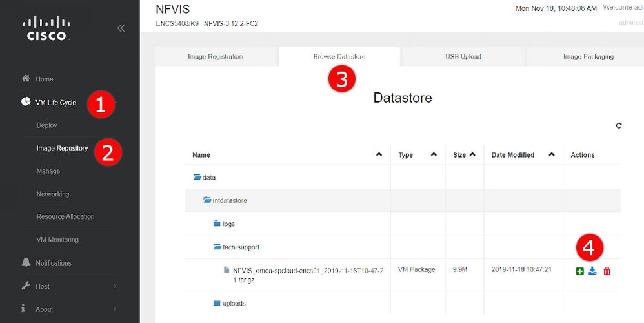This screenshot has width=644, height=323.
Task: Open VM Monitoring page
Action: [x=57, y=240]
